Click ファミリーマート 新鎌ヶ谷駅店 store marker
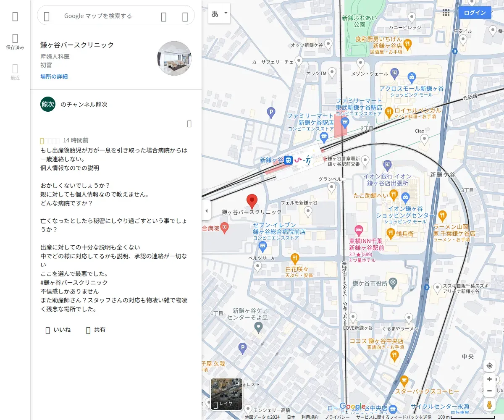 pos(324,137)
